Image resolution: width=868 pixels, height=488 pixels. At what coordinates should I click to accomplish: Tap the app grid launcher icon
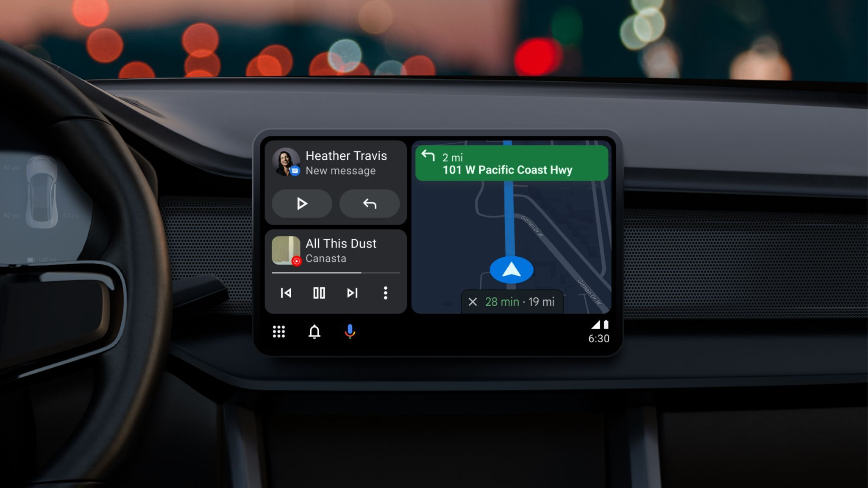(x=278, y=332)
